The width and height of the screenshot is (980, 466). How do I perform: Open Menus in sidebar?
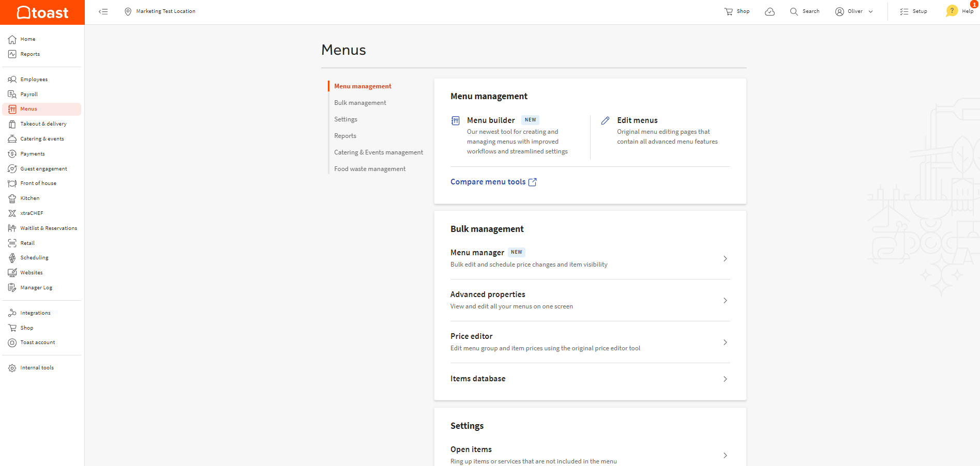[x=42, y=109]
